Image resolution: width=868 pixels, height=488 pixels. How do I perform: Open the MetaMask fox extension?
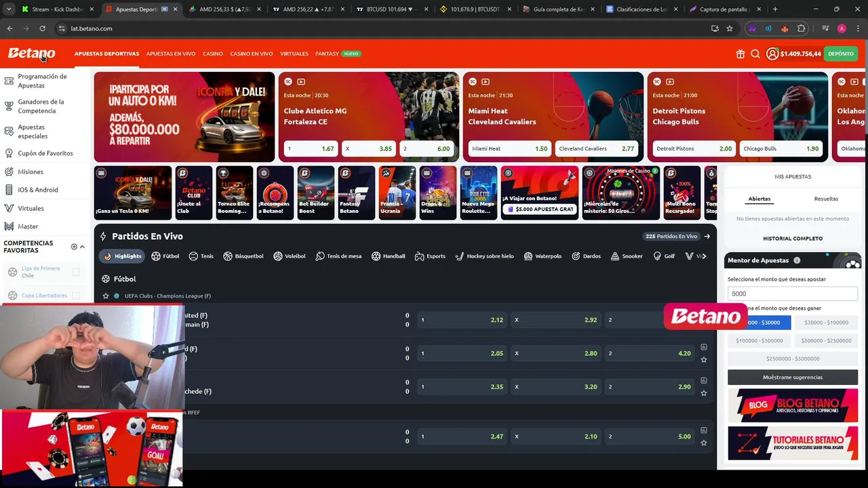785,28
